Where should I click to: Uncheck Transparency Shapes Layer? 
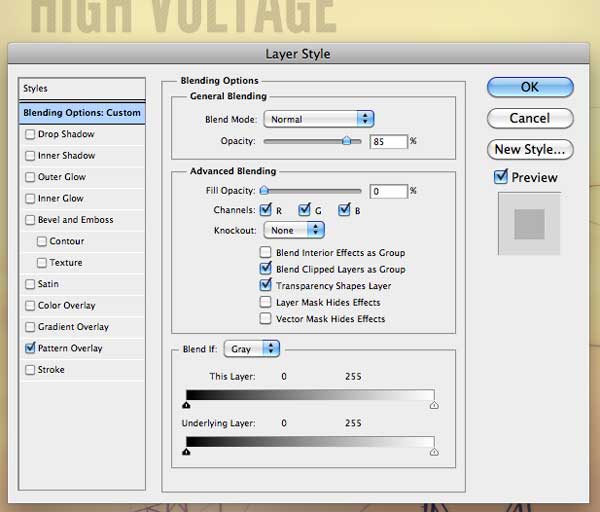coord(265,285)
